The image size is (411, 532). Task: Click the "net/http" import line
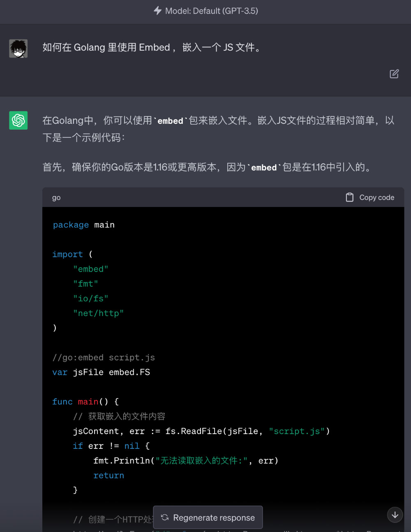tap(99, 313)
